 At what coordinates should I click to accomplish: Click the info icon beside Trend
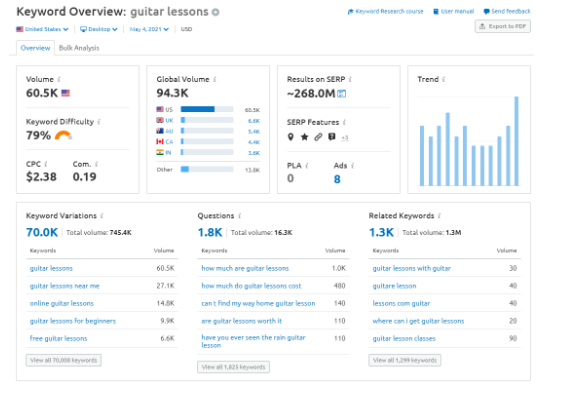click(x=444, y=79)
